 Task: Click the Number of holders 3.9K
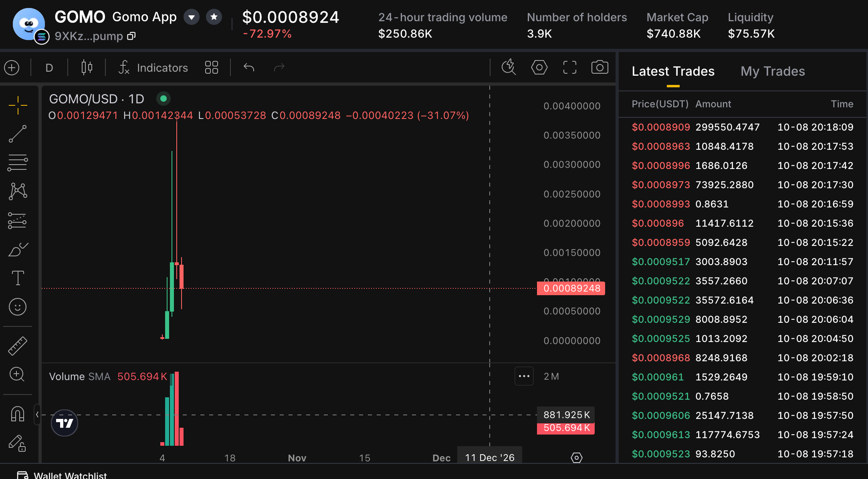tap(539, 34)
